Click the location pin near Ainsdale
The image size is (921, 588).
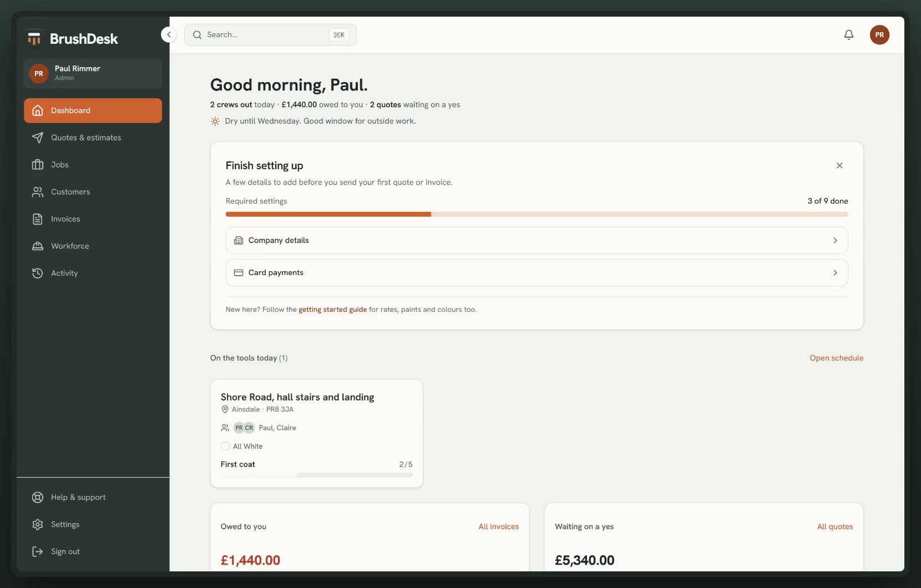pos(225,409)
